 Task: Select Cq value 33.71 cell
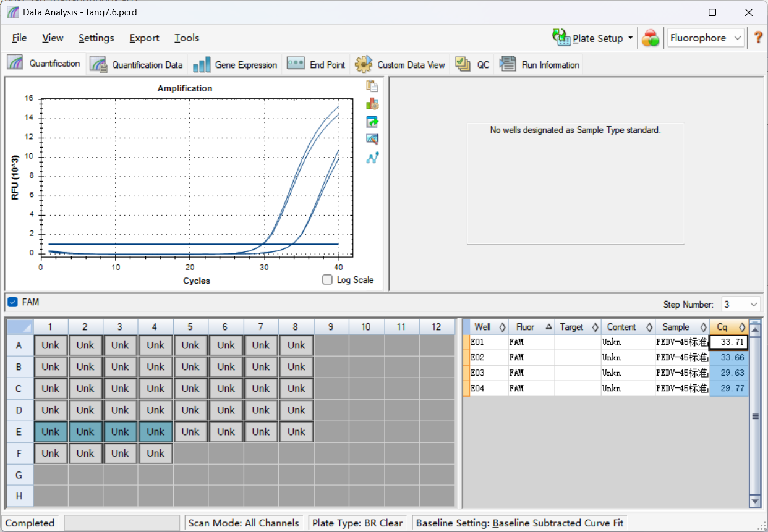click(x=728, y=342)
